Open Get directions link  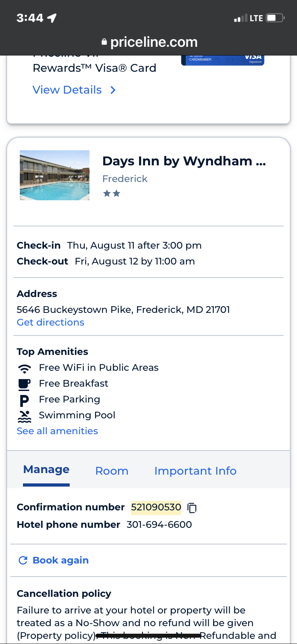pyautogui.click(x=50, y=322)
